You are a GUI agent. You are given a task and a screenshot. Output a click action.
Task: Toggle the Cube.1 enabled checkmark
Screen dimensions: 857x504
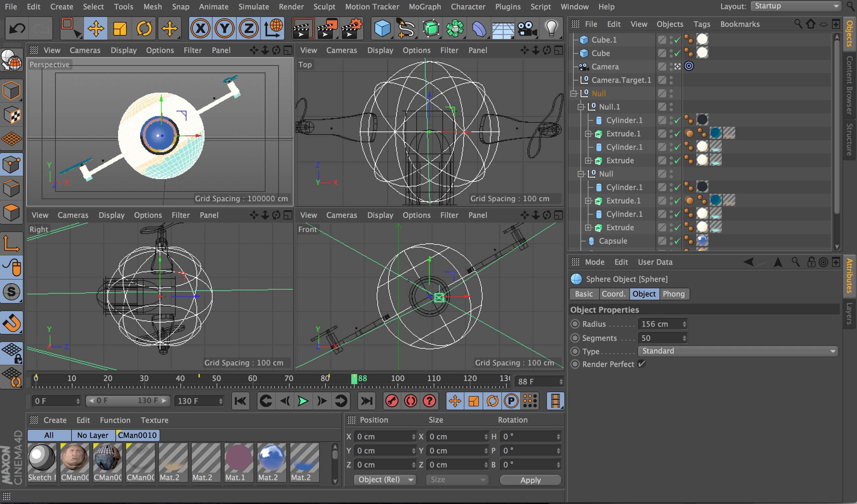click(x=677, y=40)
